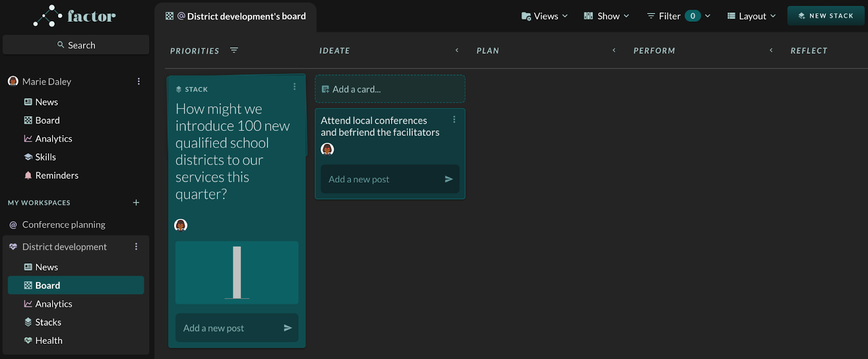Click the plus icon beside My Workspaces
Viewport: 868px width, 359px height.
pyautogui.click(x=136, y=203)
